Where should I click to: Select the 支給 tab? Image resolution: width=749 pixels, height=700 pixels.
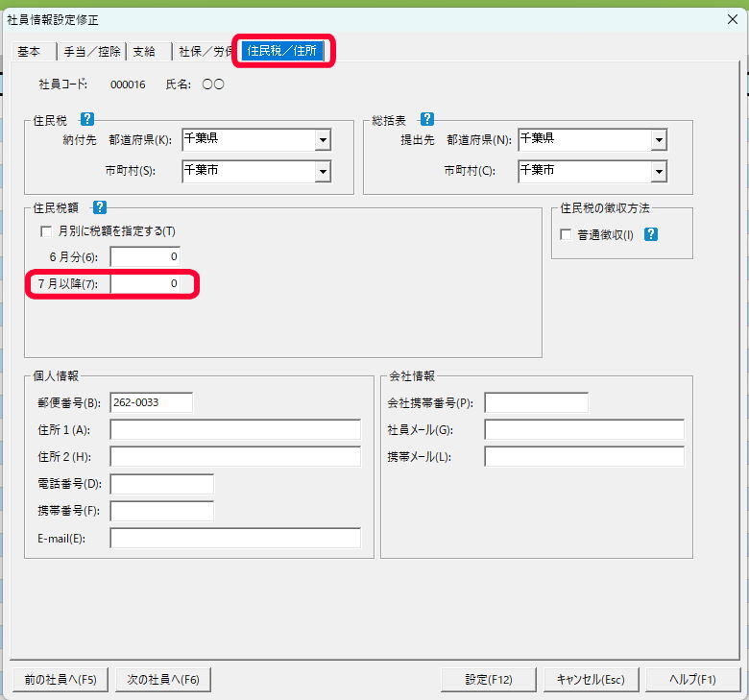click(144, 52)
